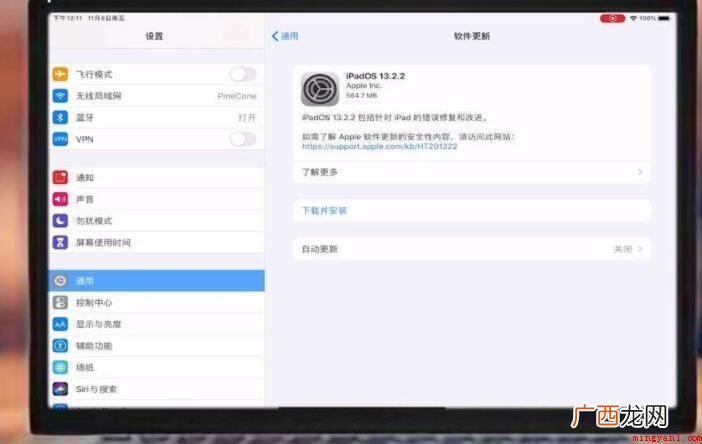The width and height of the screenshot is (702, 444).
Task: Tap the Sounds (声音) icon
Action: pos(60,199)
